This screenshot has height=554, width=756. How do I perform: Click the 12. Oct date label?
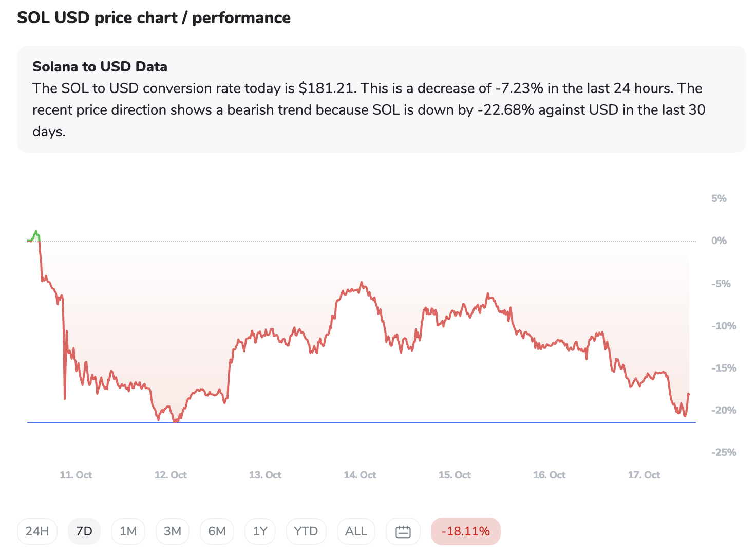[x=171, y=475]
